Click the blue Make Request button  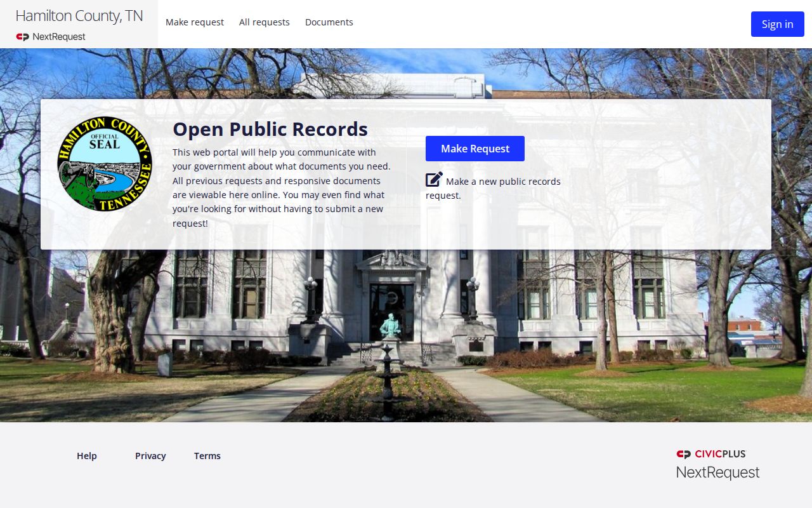tap(475, 149)
